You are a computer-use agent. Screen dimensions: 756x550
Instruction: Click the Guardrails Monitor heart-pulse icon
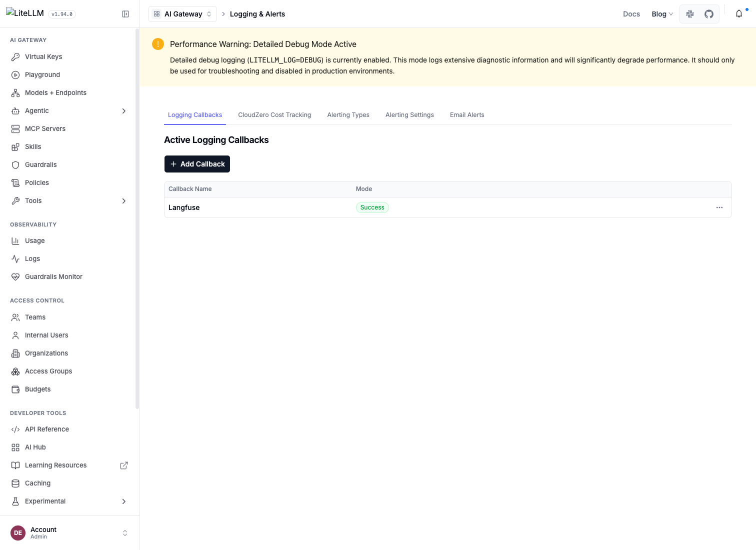pos(15,277)
